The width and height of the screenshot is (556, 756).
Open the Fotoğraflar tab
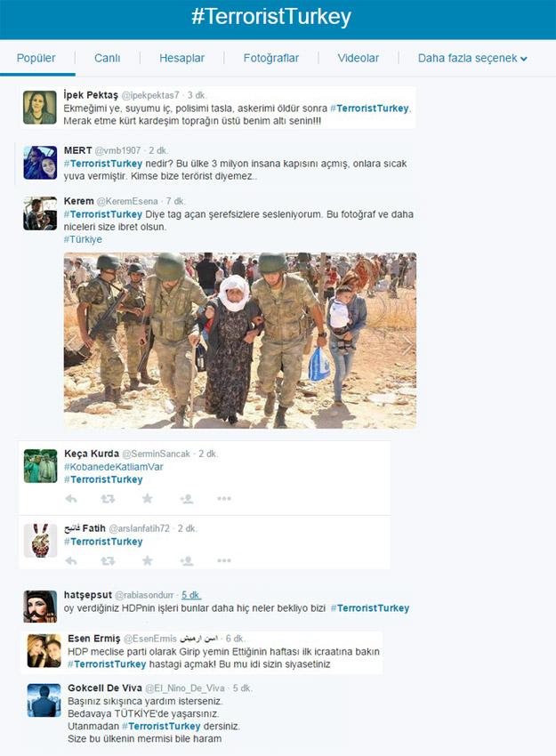pos(271,59)
